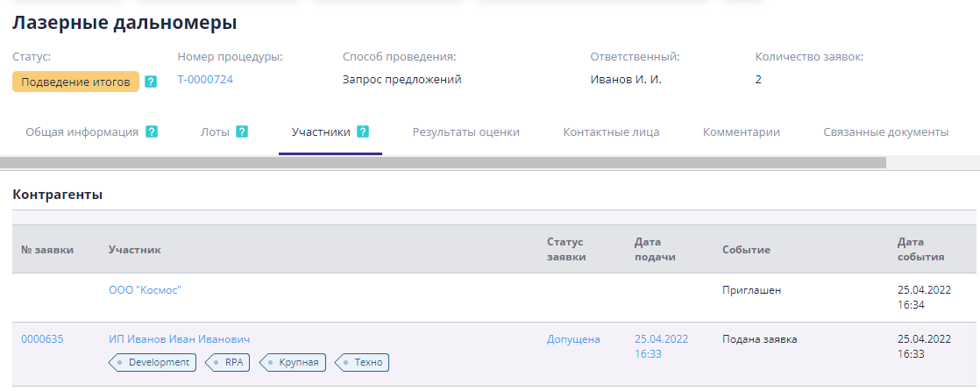
Task: Switch to the Лоты tab
Action: pos(215,132)
